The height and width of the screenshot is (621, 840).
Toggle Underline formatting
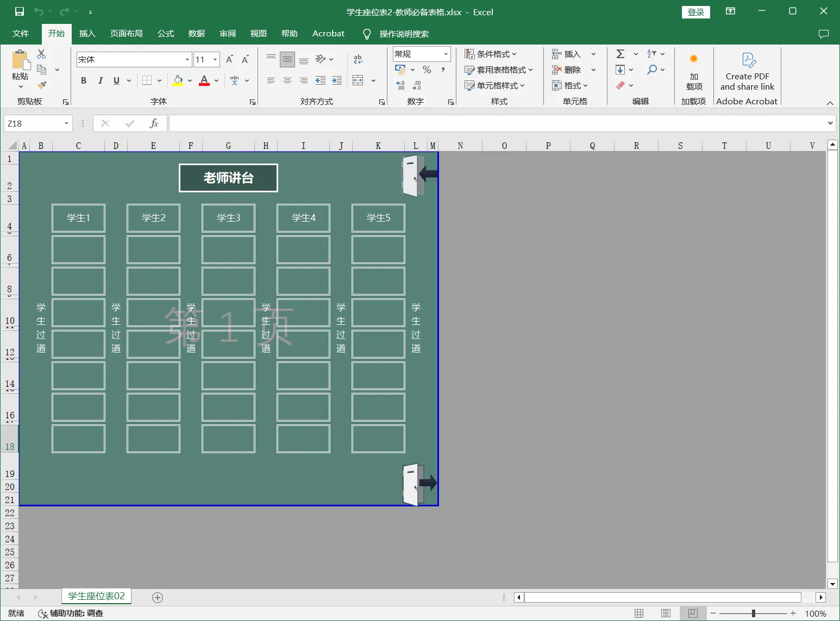116,80
